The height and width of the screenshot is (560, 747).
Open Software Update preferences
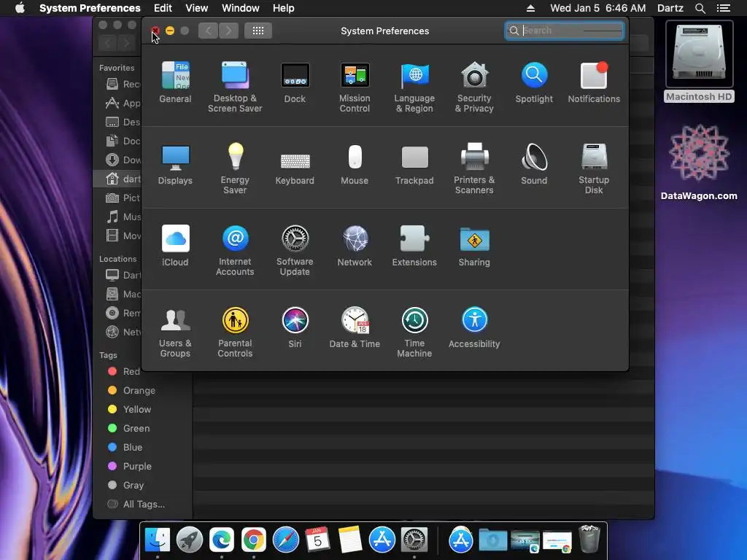(295, 251)
